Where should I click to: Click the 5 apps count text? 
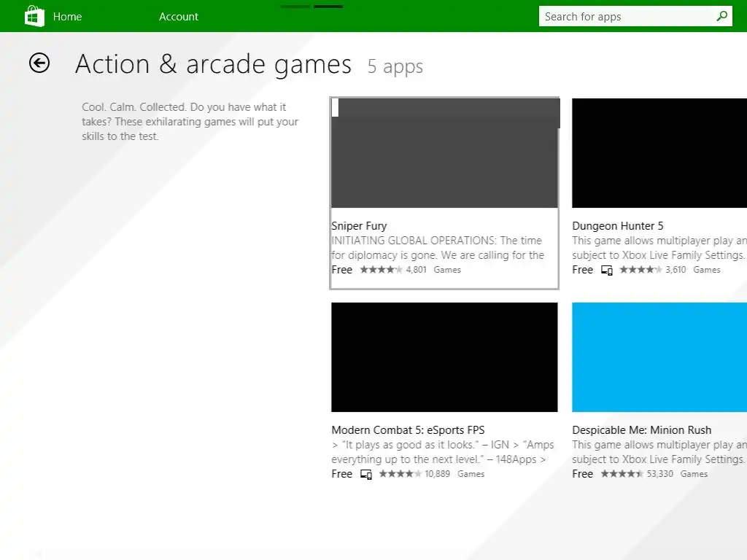(395, 66)
